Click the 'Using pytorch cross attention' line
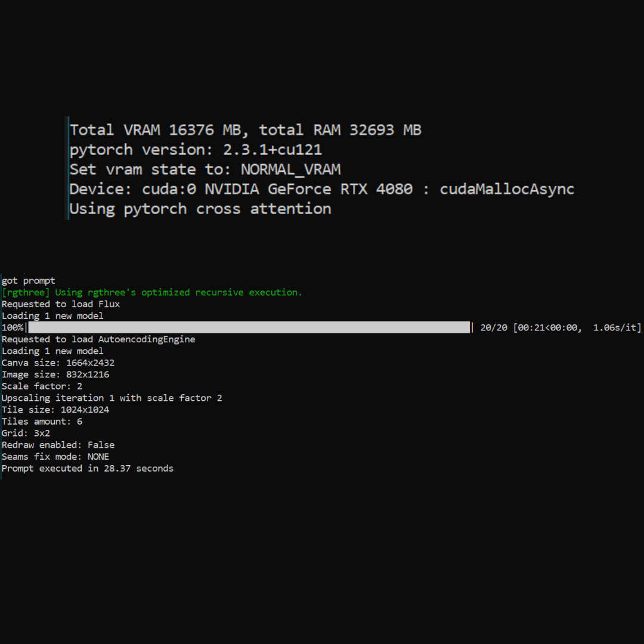 200,209
